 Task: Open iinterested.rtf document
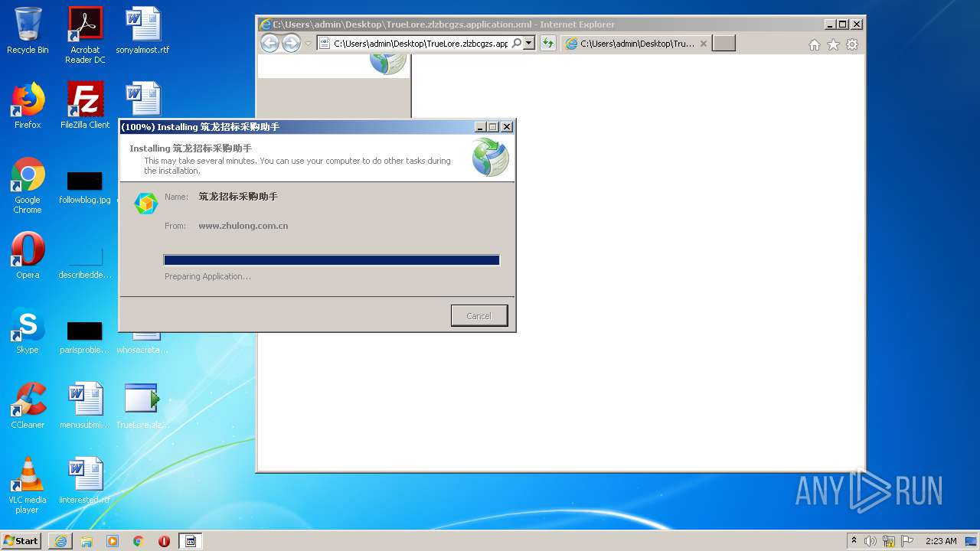(85, 481)
